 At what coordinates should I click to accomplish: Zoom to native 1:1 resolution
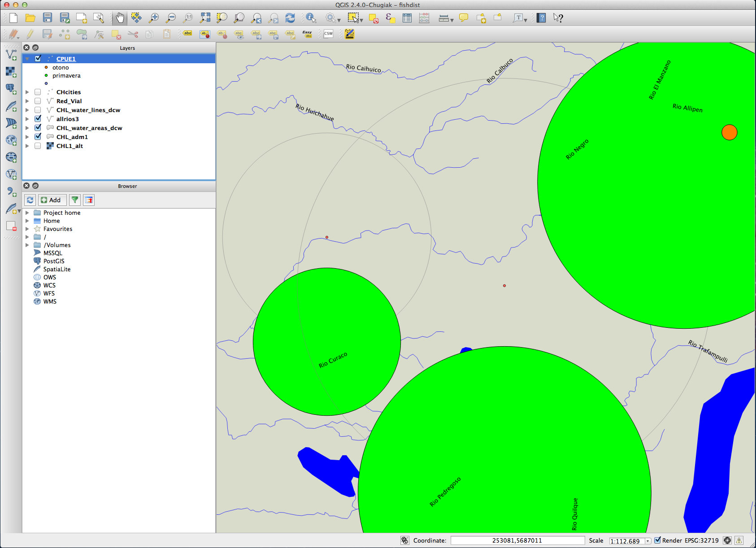click(188, 18)
